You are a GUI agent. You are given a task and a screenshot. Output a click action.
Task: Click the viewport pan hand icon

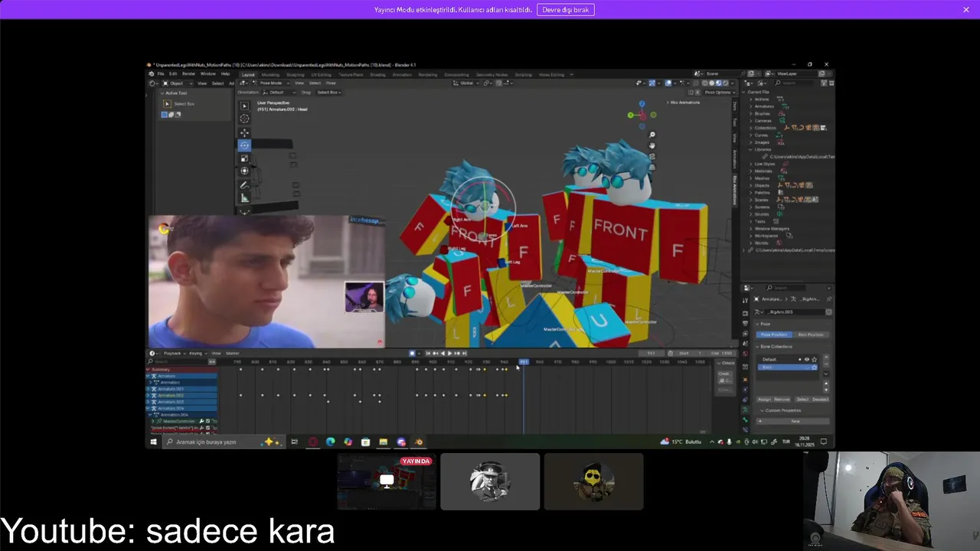[652, 145]
